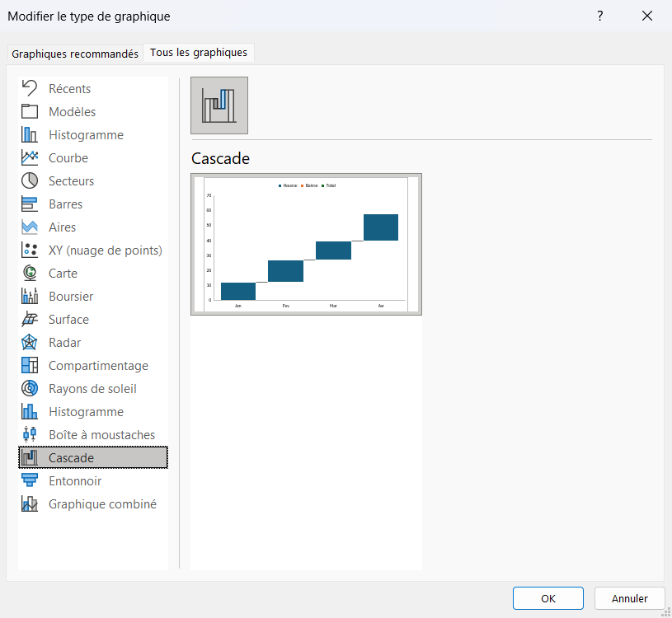Click the Récents label
This screenshot has height=618, width=672.
(x=69, y=89)
